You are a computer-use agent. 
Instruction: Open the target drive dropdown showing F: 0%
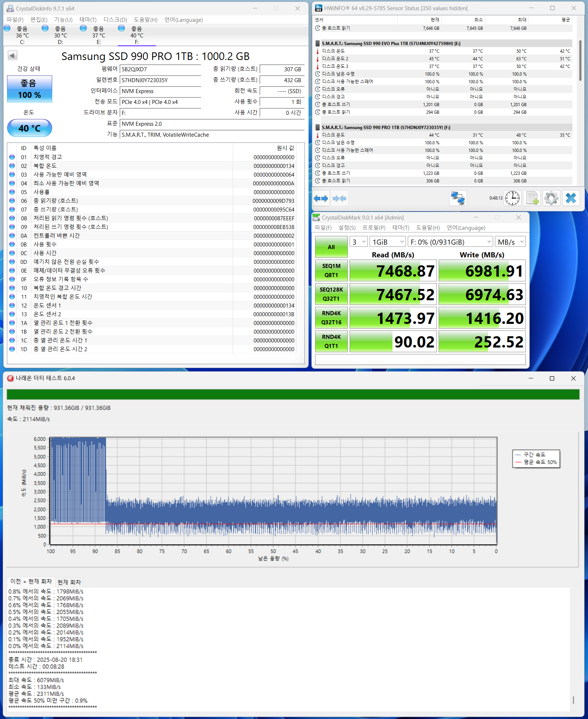coord(450,242)
